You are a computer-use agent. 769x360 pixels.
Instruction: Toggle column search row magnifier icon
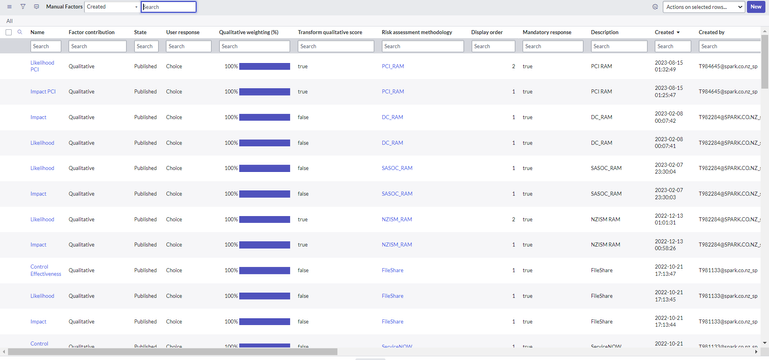pyautogui.click(x=20, y=32)
